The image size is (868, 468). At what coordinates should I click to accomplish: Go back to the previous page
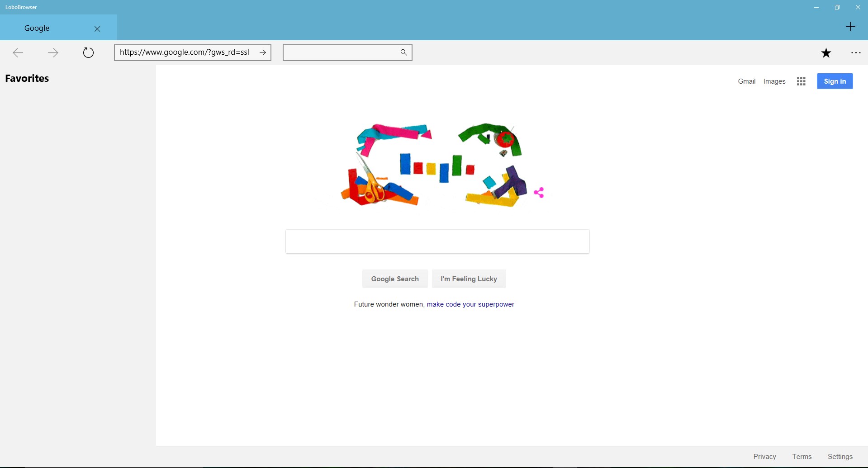click(18, 53)
